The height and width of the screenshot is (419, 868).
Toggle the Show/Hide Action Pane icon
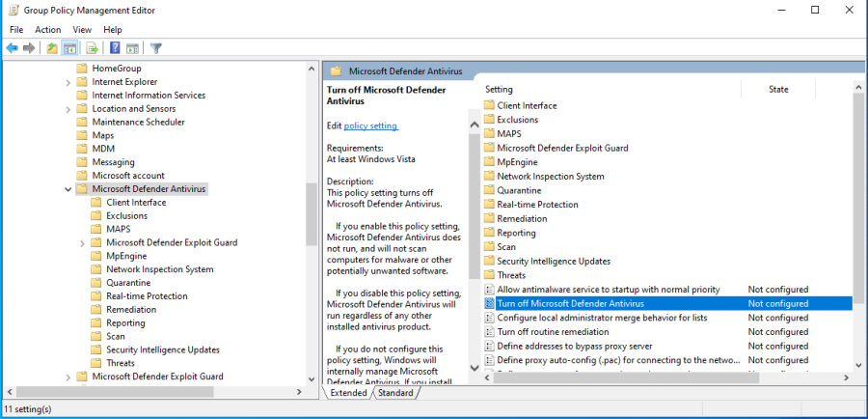tap(132, 48)
